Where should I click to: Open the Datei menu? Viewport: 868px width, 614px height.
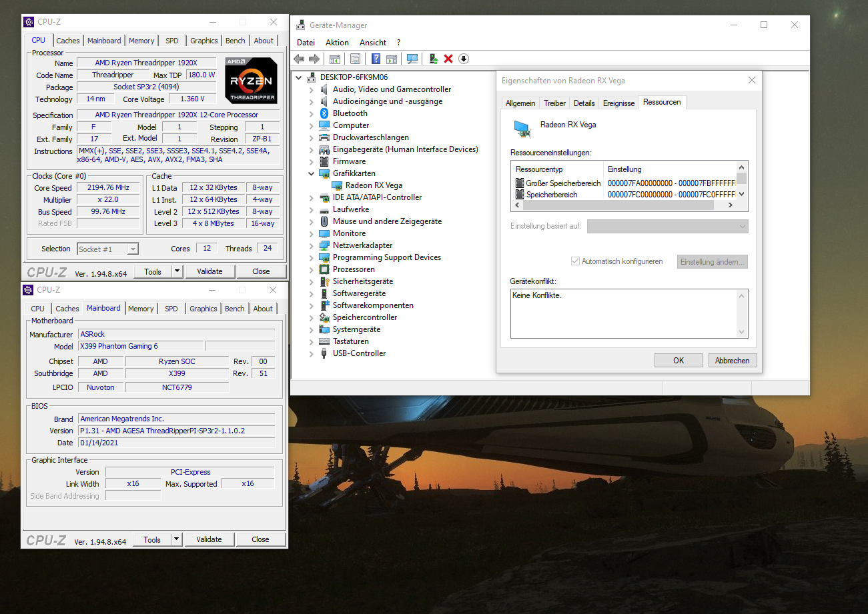click(306, 43)
